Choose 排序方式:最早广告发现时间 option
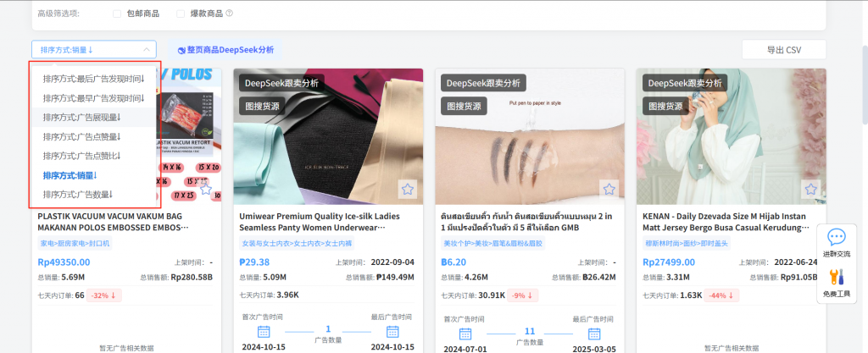This screenshot has width=868, height=353. point(94,98)
